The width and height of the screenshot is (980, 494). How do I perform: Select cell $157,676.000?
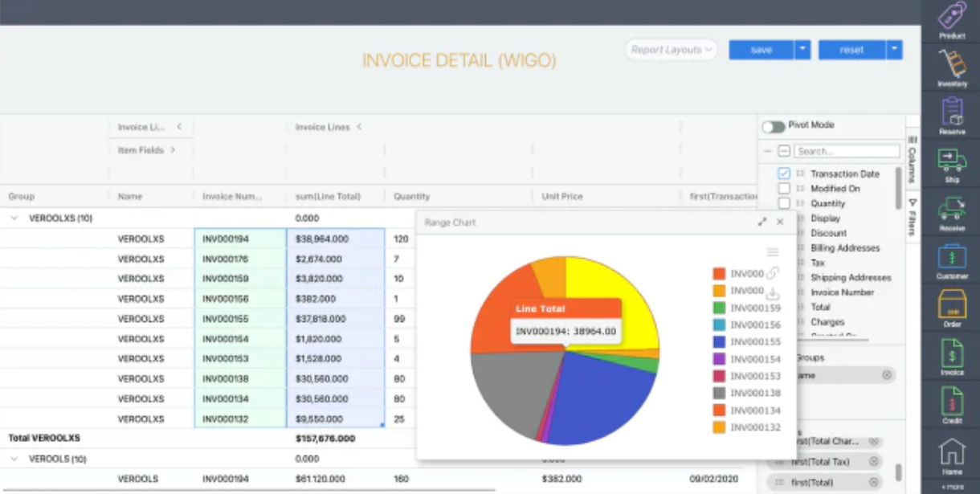pyautogui.click(x=325, y=439)
